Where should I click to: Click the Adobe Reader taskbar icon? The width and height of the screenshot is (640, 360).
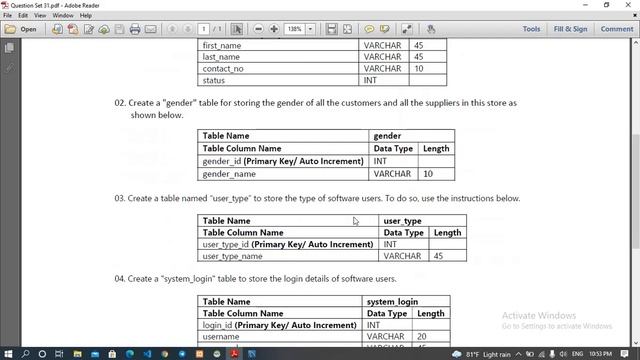(x=234, y=354)
